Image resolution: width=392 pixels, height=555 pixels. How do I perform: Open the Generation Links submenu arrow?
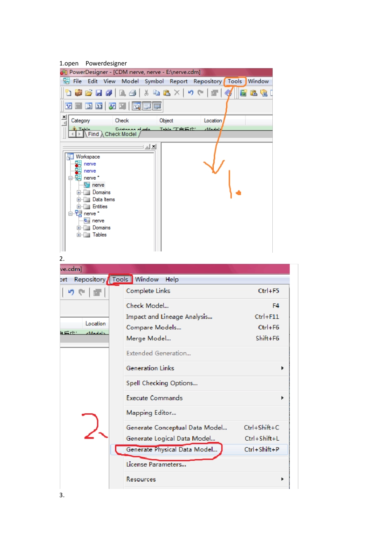coord(282,368)
